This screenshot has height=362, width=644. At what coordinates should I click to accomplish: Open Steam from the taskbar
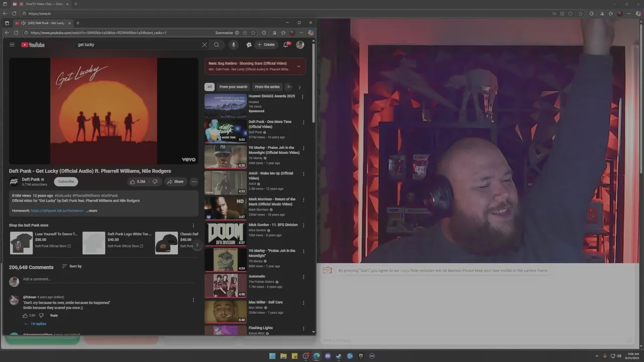339,356
